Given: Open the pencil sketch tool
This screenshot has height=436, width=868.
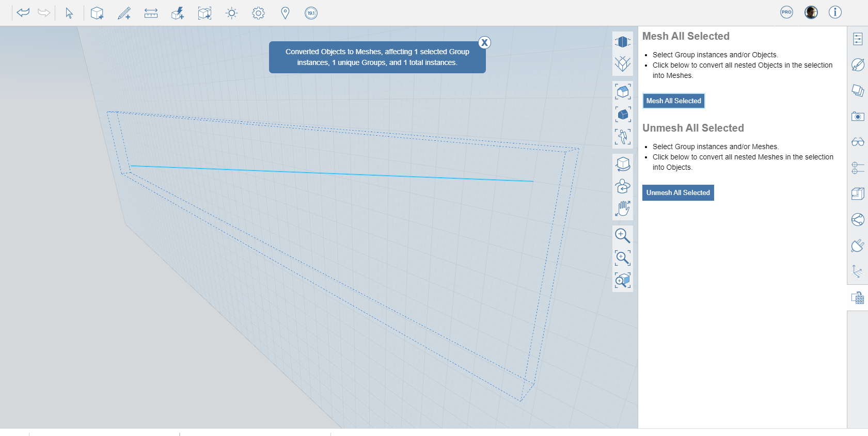Looking at the screenshot, I should click(x=124, y=13).
